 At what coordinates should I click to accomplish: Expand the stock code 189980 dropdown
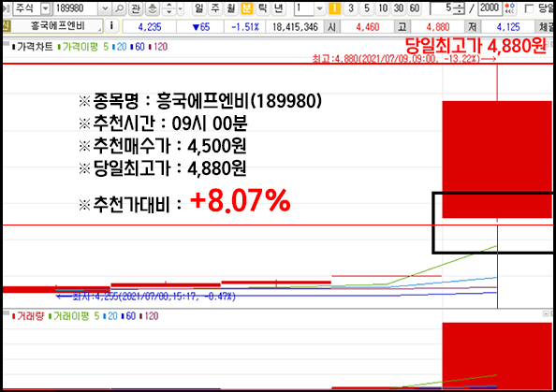105,8
